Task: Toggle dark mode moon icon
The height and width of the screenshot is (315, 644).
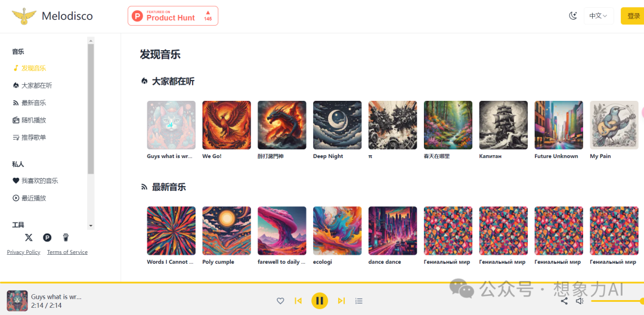Action: coord(572,16)
